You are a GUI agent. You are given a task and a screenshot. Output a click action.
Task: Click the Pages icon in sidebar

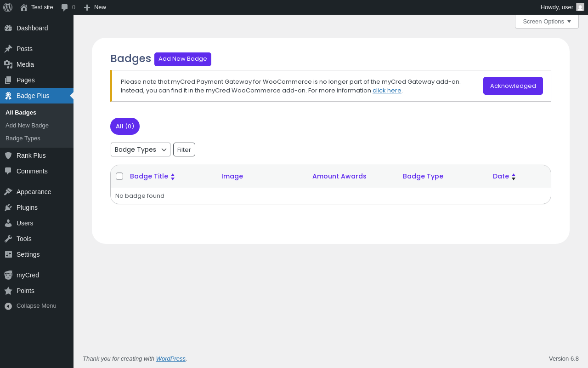pos(8,80)
